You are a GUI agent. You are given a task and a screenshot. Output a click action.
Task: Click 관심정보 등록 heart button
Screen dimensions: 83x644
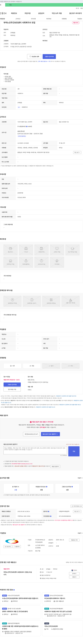click(x=34, y=56)
